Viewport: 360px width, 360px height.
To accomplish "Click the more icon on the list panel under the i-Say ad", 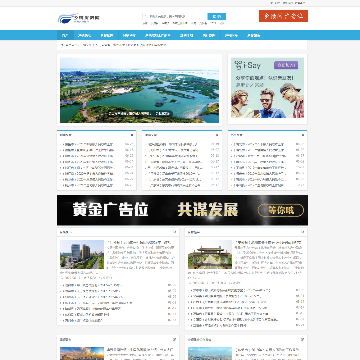I will tap(303, 135).
